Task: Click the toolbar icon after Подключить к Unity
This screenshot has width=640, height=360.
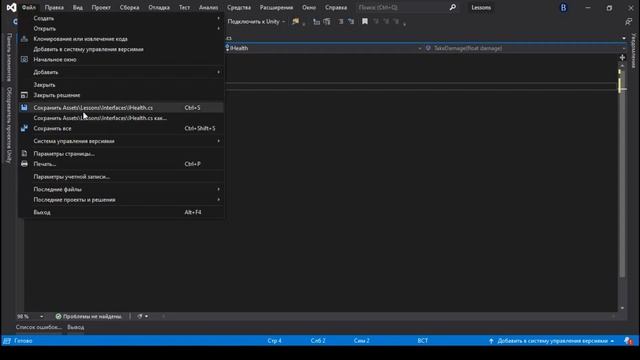Action: click(x=296, y=22)
